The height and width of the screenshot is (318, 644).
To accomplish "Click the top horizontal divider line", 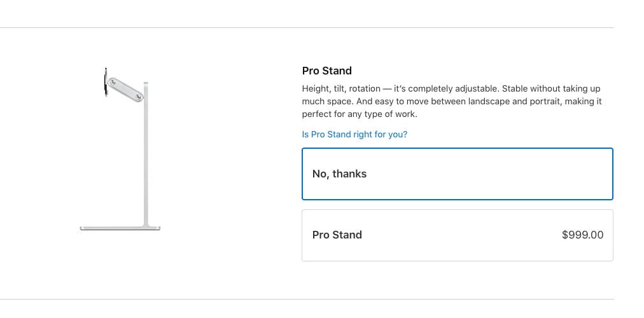I will 307,28.
